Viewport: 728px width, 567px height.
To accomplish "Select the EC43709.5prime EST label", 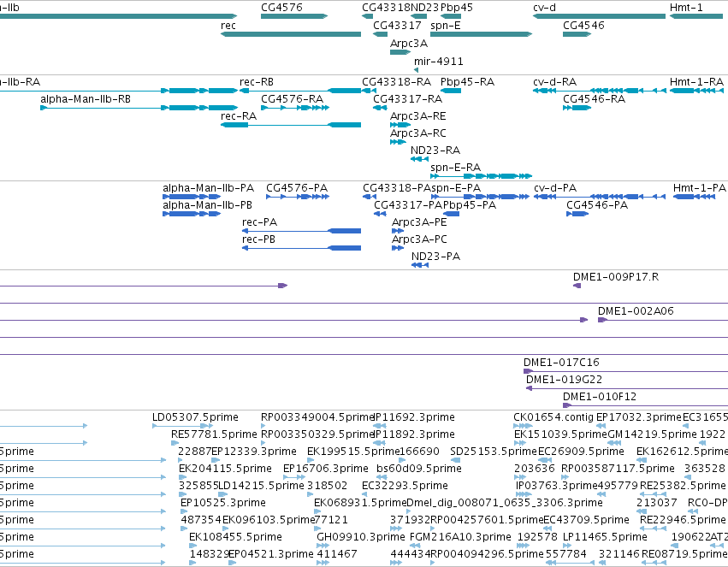I will point(586,520).
